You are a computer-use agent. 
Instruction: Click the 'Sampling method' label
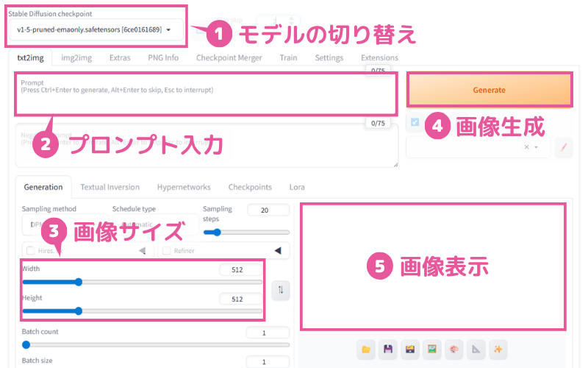(x=49, y=209)
